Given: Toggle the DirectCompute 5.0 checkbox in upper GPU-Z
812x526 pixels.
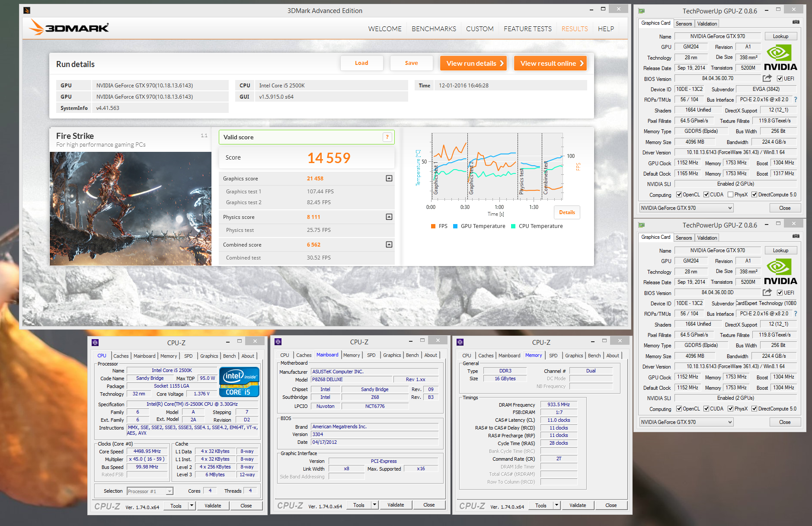Looking at the screenshot, I should click(x=754, y=195).
